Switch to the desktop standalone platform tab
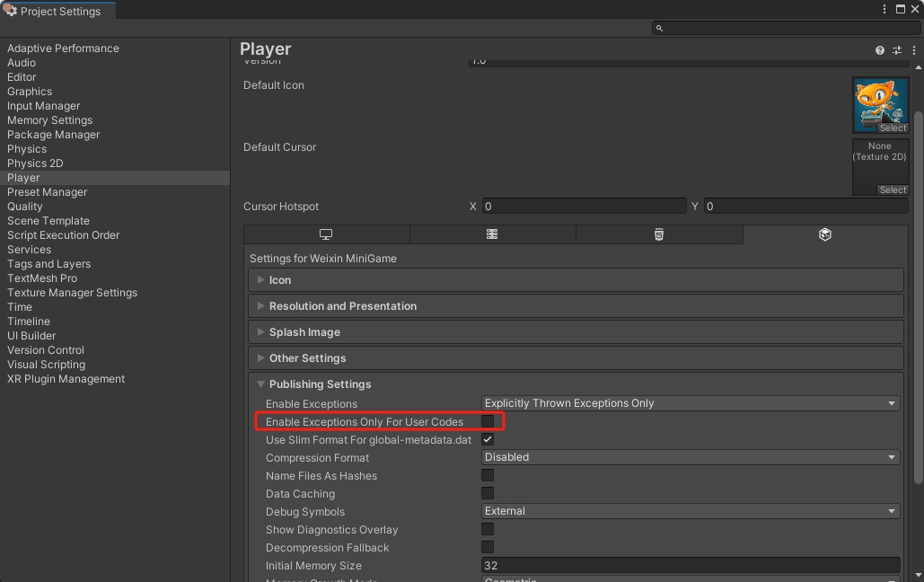The width and height of the screenshot is (924, 582). coord(326,234)
